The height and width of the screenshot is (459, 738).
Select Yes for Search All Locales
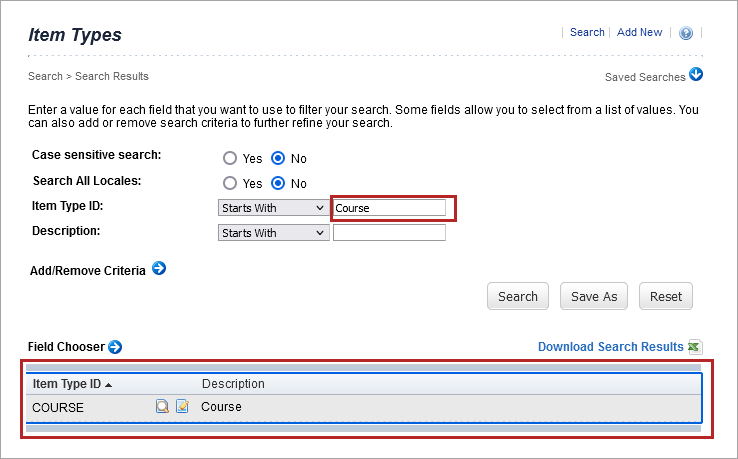click(230, 183)
